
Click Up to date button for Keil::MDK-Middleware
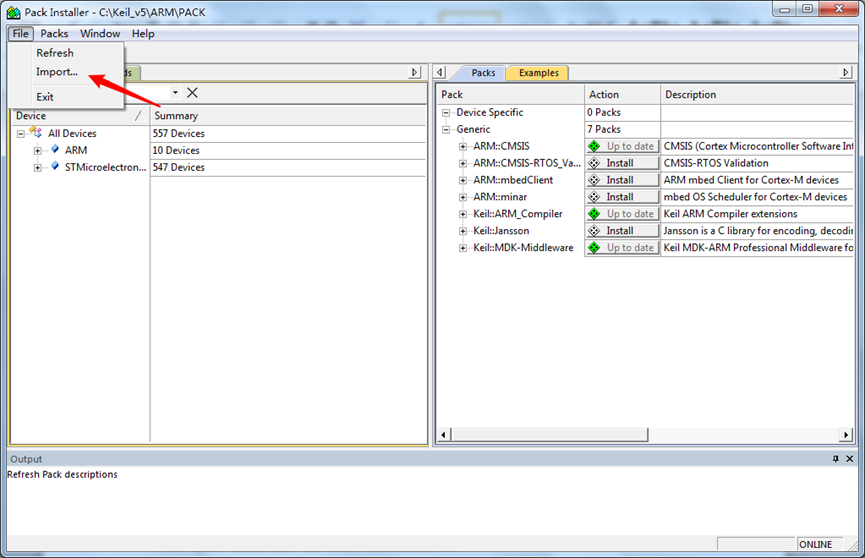[623, 248]
